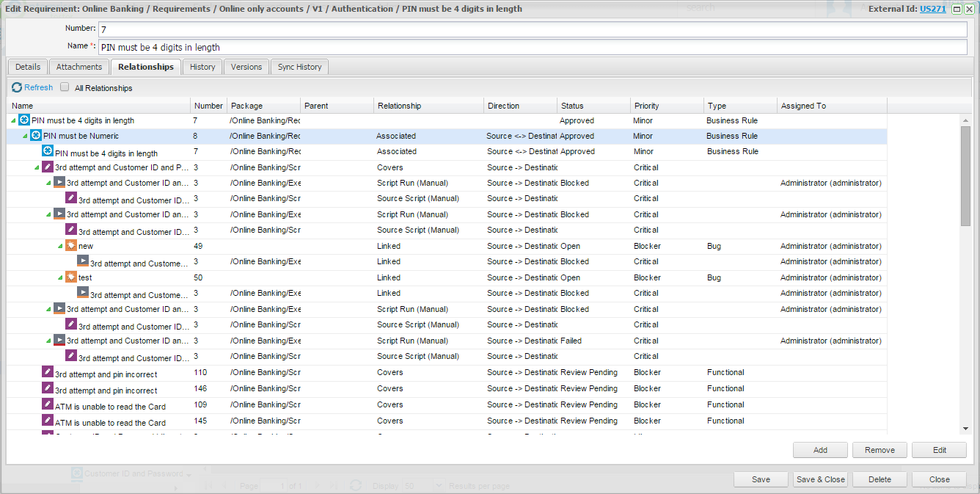Viewport: 980px width, 494px height.
Task: Click the script run icon in the Failed row
Action: click(x=59, y=341)
